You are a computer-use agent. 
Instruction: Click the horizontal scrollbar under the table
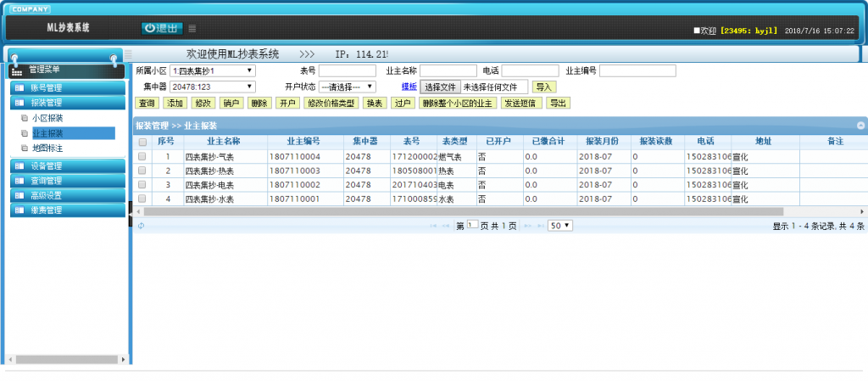coord(424,211)
